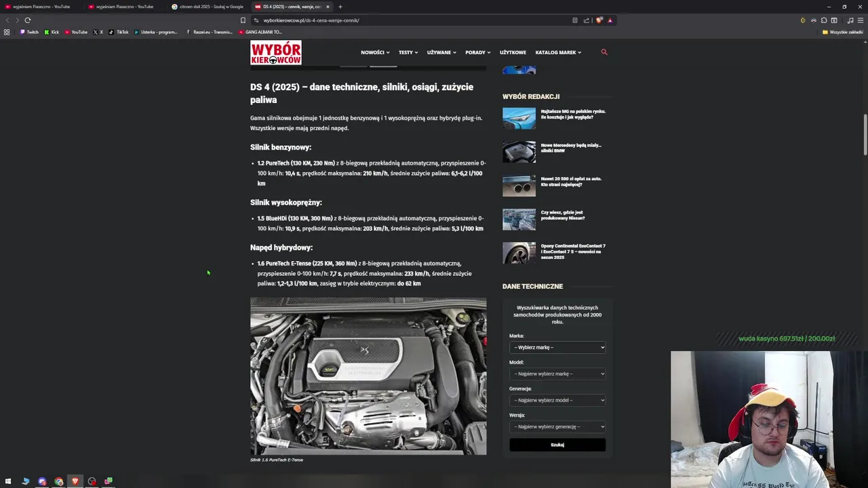Click the computer icon in the taskbar

point(25,481)
